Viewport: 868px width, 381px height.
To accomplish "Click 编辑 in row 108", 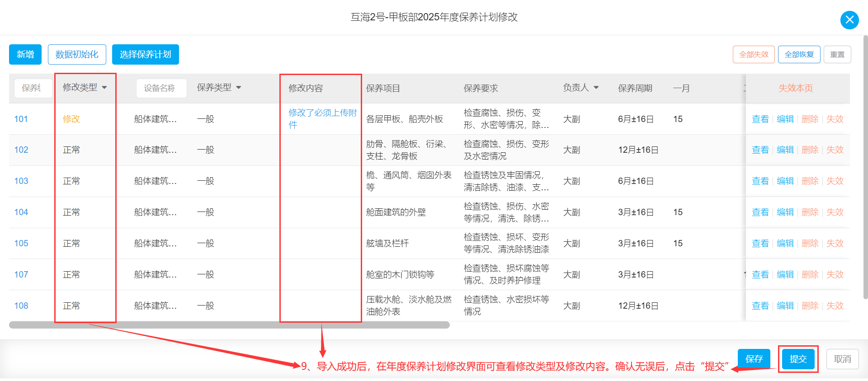I will 785,306.
